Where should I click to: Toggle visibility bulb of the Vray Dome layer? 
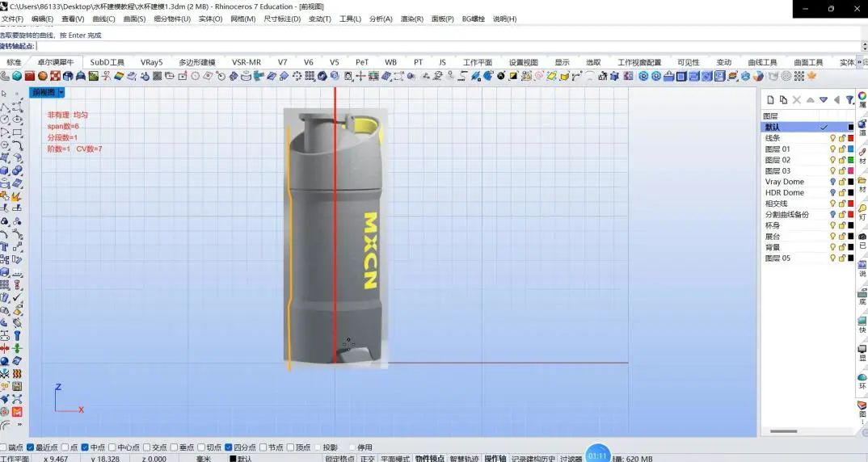pos(832,182)
